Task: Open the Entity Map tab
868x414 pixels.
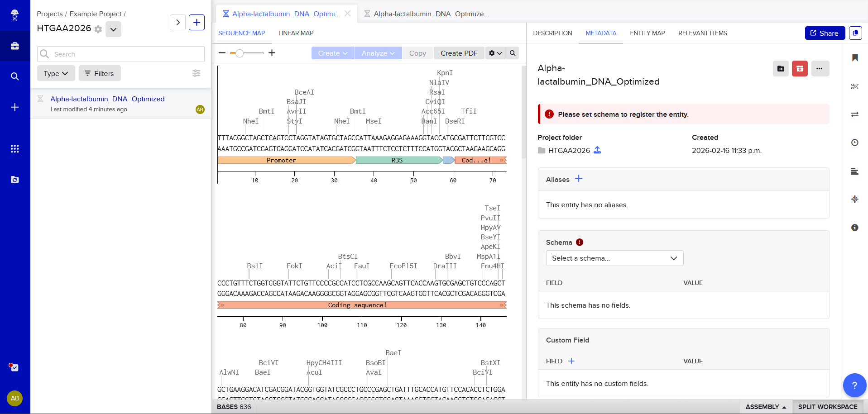Action: tap(647, 33)
